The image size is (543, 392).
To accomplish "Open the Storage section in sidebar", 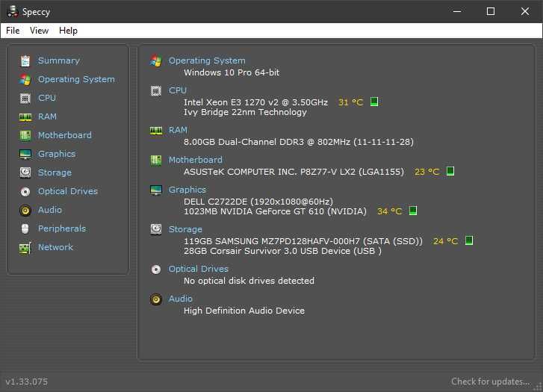I will [55, 172].
